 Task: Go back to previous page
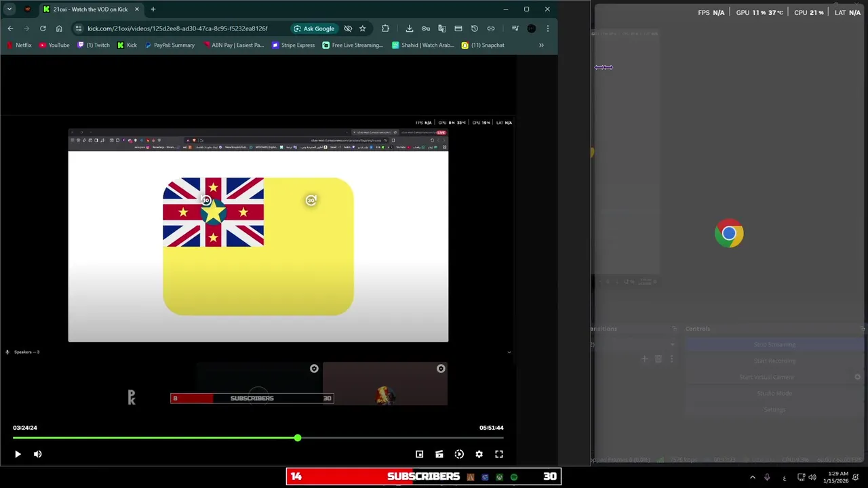click(10, 28)
